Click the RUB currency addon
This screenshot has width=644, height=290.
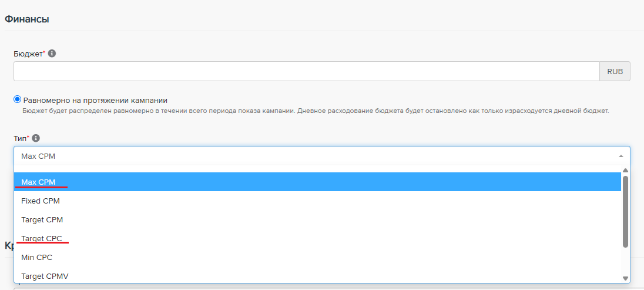[x=615, y=71]
